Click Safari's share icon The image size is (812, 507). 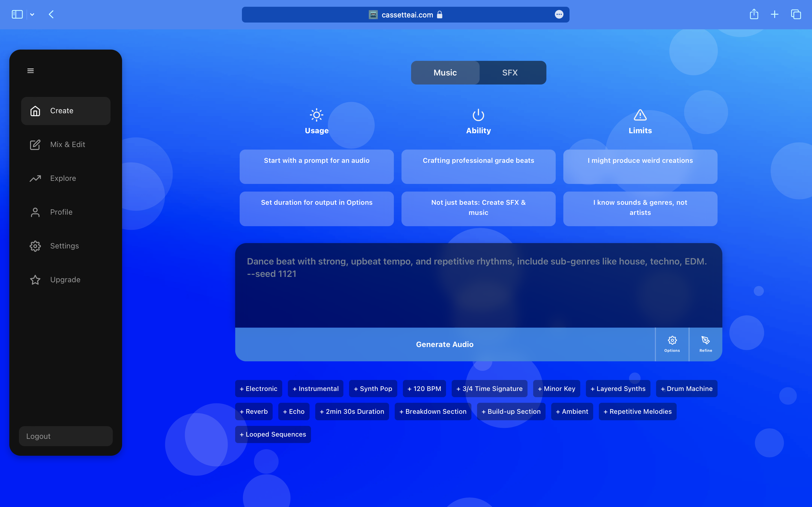pos(754,14)
